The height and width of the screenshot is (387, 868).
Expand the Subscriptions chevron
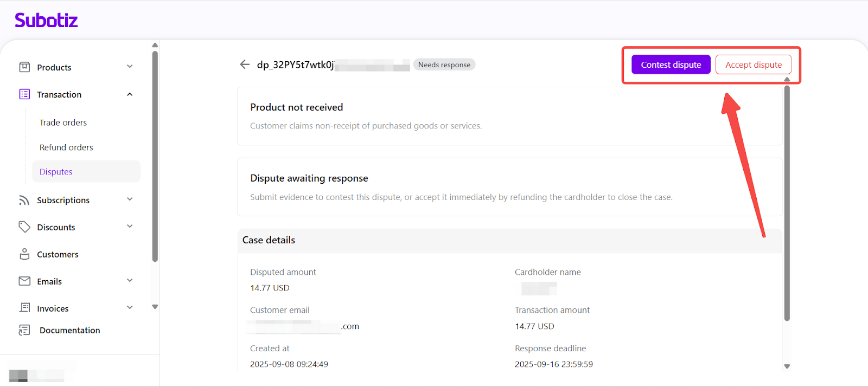130,199
